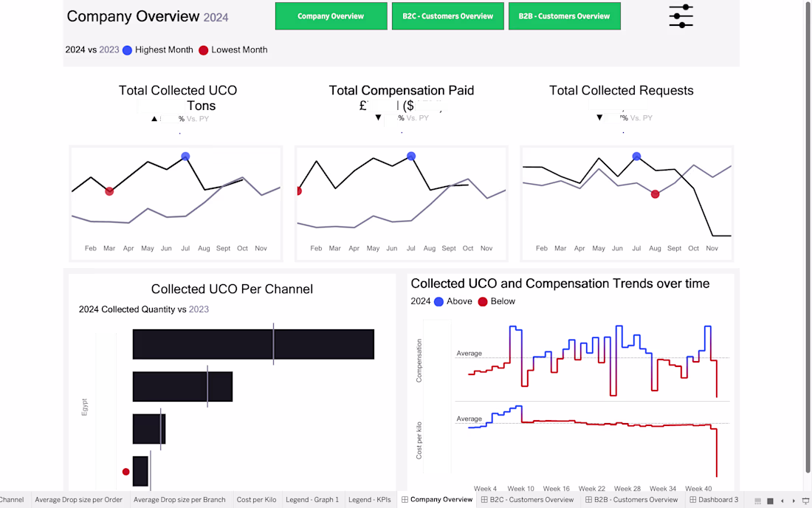812x508 pixels.
Task: Click the longest bar in Collected UCO Per Channel
Action: (253, 344)
